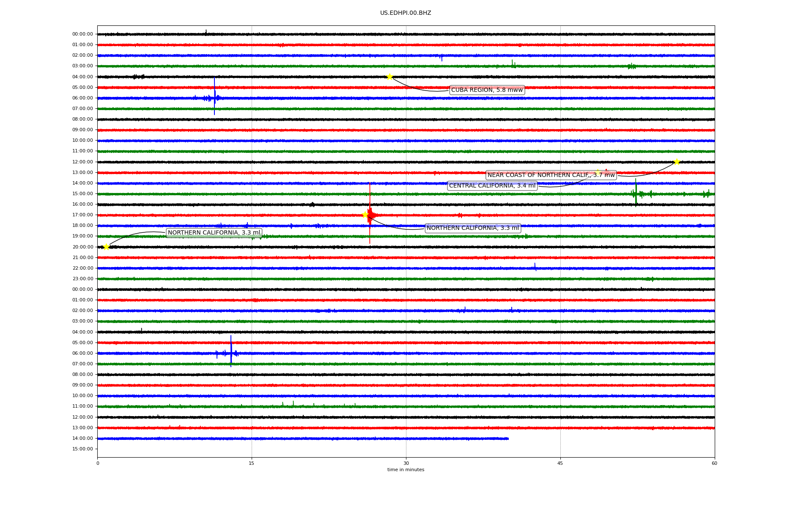
Task: Click the star marker on the 20:00:00 trace
Action: 106,247
